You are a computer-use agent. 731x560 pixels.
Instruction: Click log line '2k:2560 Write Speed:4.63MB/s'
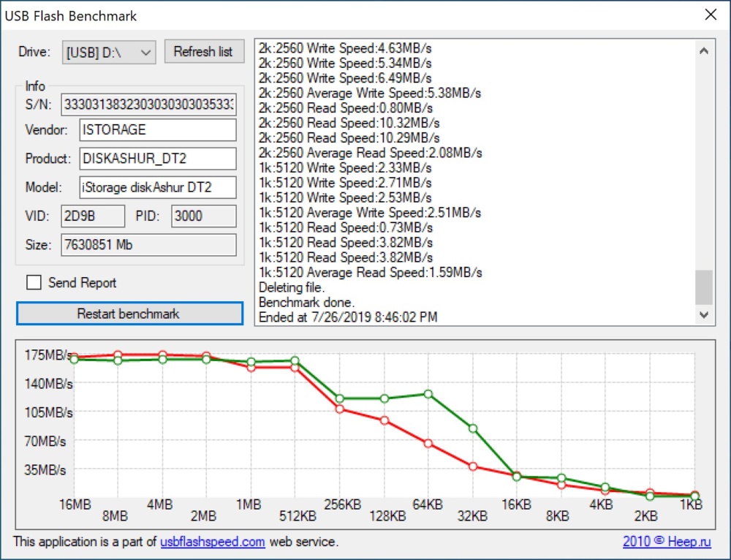point(345,48)
